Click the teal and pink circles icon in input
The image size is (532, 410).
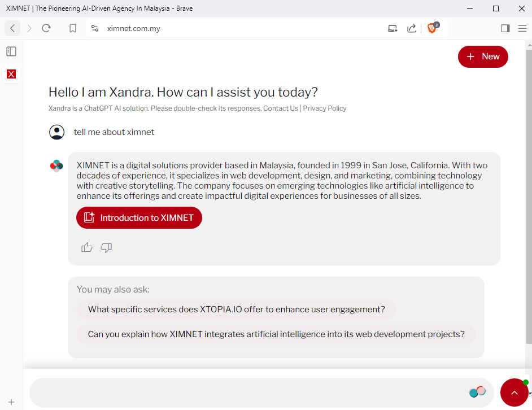tap(477, 392)
